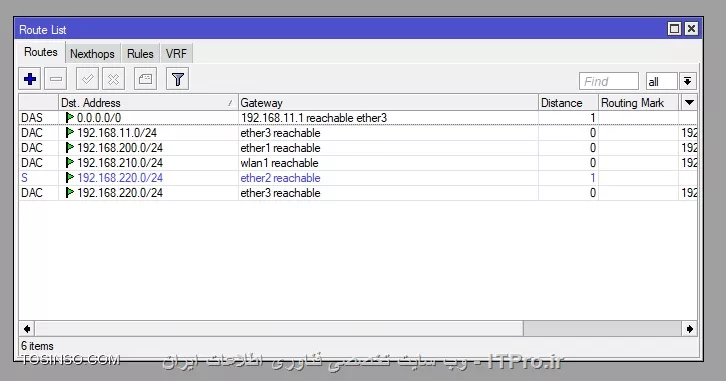Select the 0.0.0.0/0 destination cell
726x381 pixels.
click(x=148, y=118)
